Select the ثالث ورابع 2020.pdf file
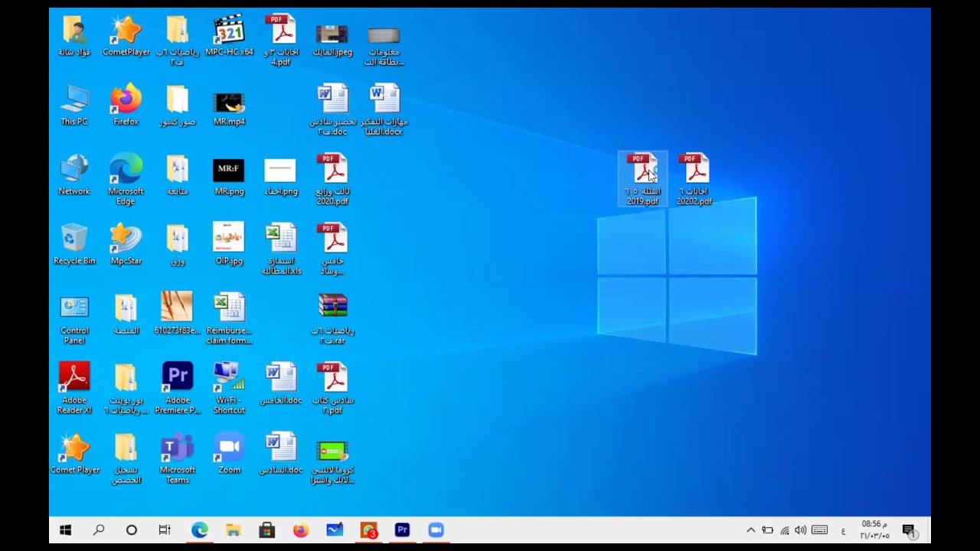 332,180
